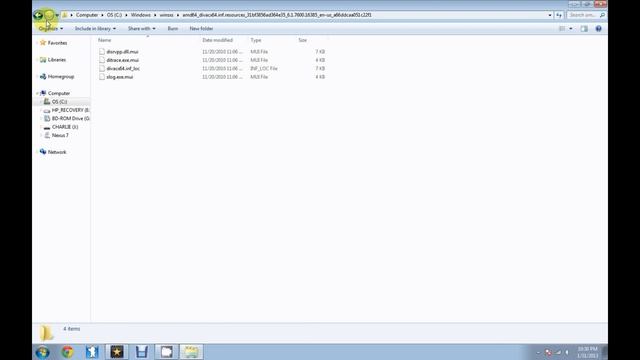
Task: Open Favorites in the navigation pane
Action: pyautogui.click(x=57, y=43)
